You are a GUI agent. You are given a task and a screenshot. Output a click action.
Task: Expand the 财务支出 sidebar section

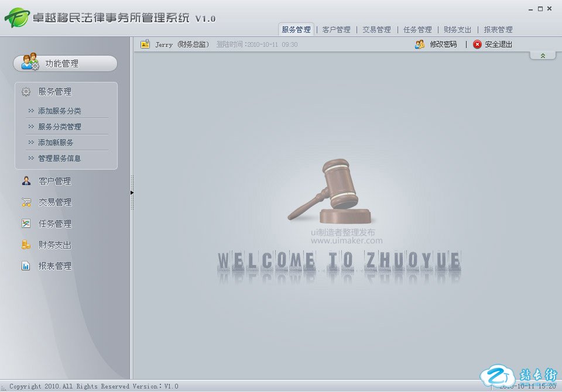click(54, 245)
